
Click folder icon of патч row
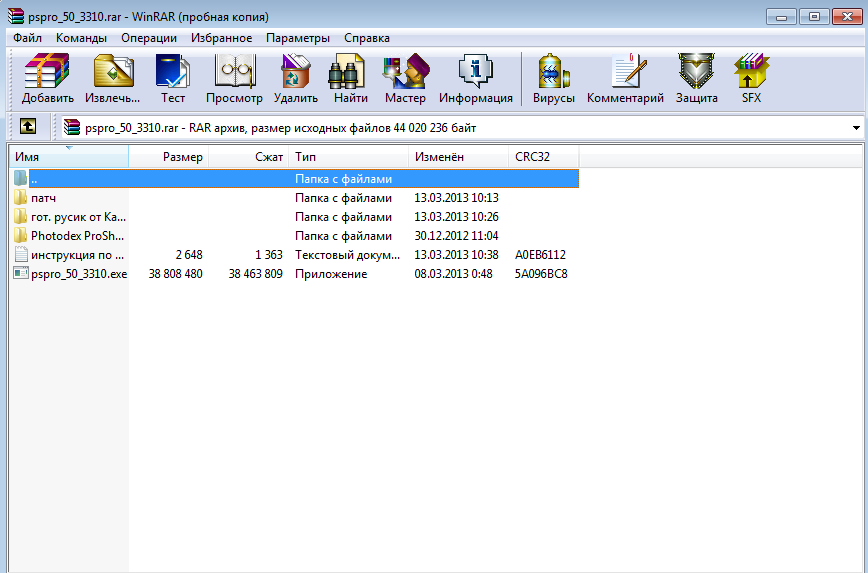20,198
